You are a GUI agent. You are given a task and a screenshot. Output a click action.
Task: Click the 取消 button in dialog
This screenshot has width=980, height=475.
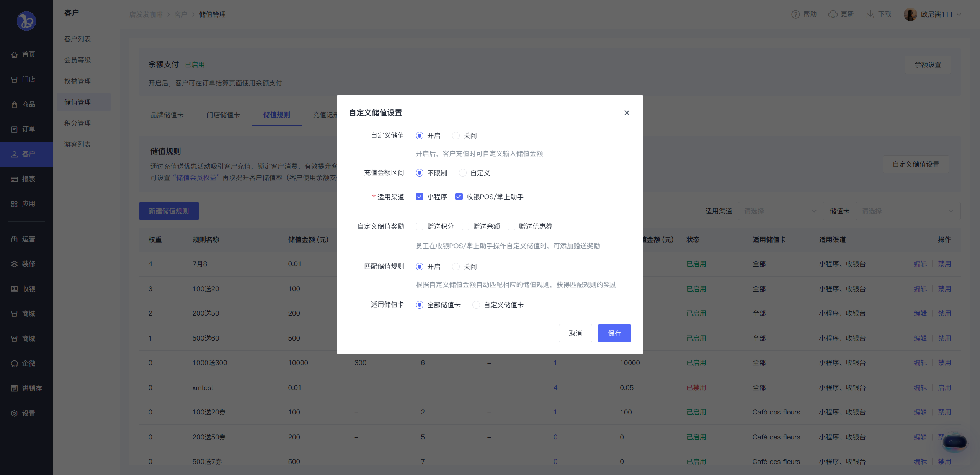pyautogui.click(x=575, y=333)
